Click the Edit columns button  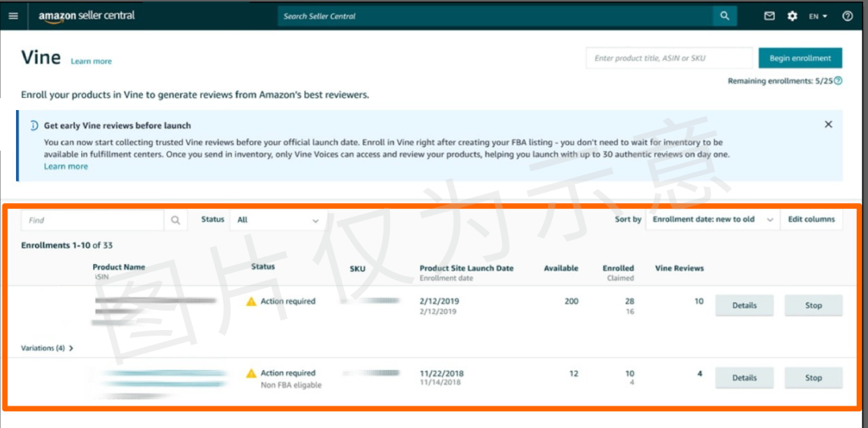[x=811, y=220]
